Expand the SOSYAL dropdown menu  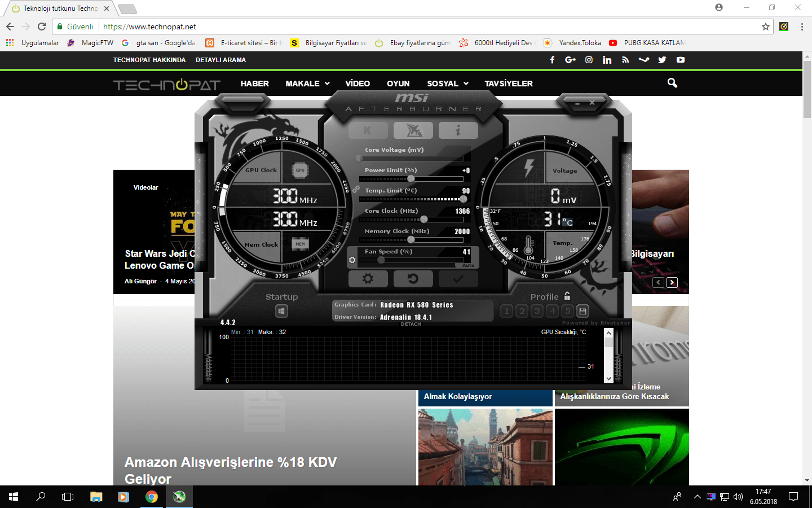tap(448, 84)
